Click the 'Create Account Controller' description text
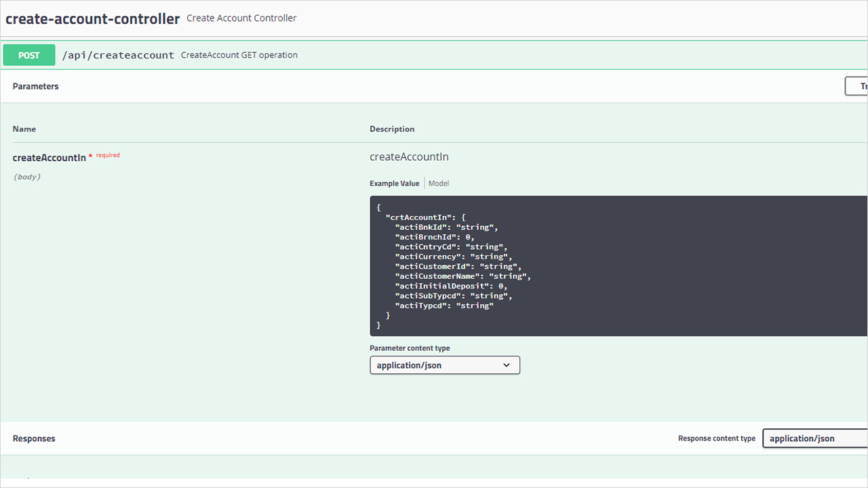The image size is (868, 488). [x=241, y=18]
